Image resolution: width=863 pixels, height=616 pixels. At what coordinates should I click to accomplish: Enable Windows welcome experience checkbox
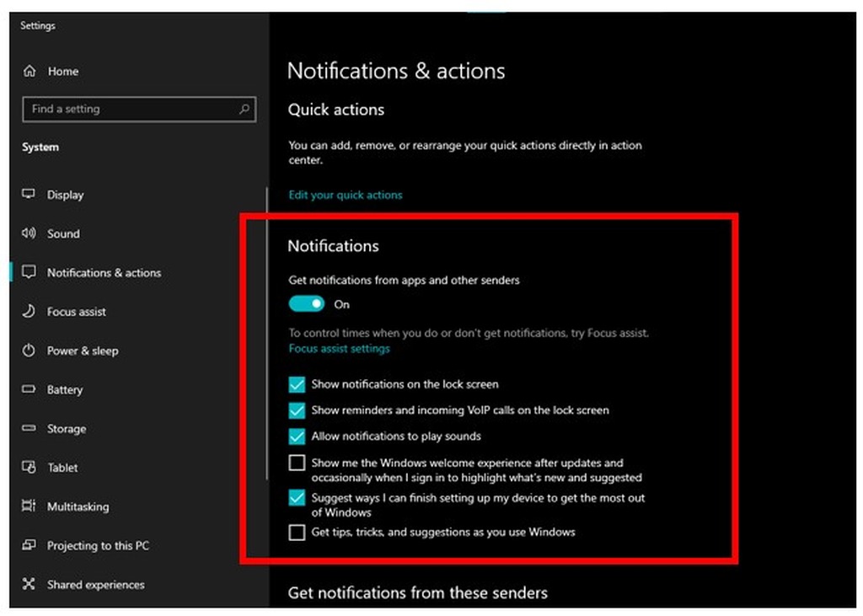(x=297, y=463)
